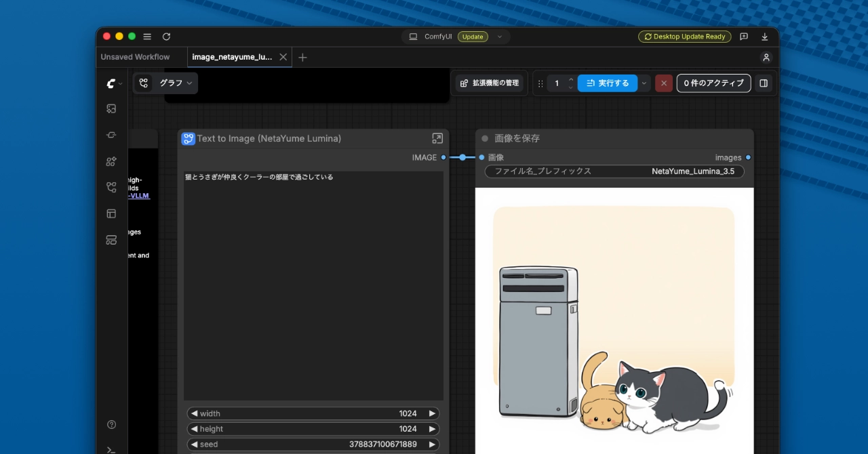Click the red cancel X button
The height and width of the screenshot is (454, 868).
click(x=664, y=83)
